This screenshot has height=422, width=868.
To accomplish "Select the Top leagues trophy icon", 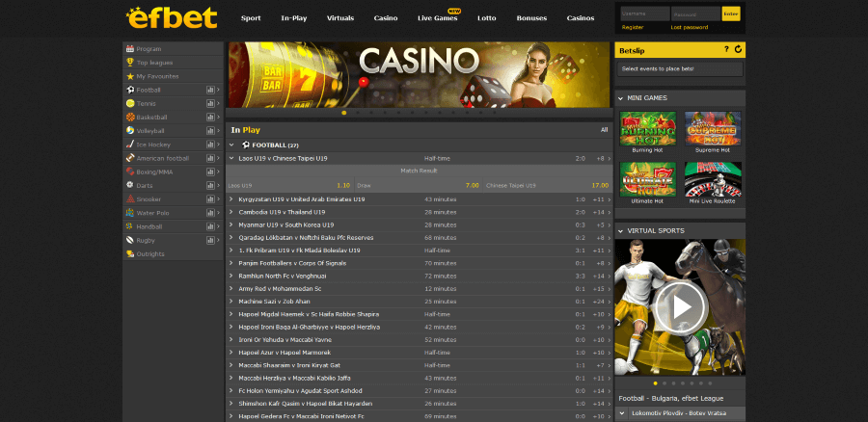I will click(130, 63).
